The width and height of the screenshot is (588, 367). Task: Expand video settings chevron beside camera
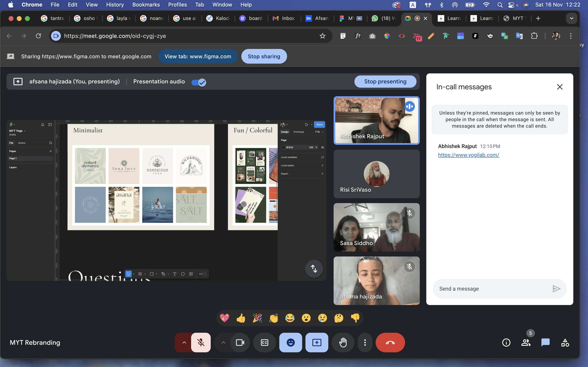223,343
